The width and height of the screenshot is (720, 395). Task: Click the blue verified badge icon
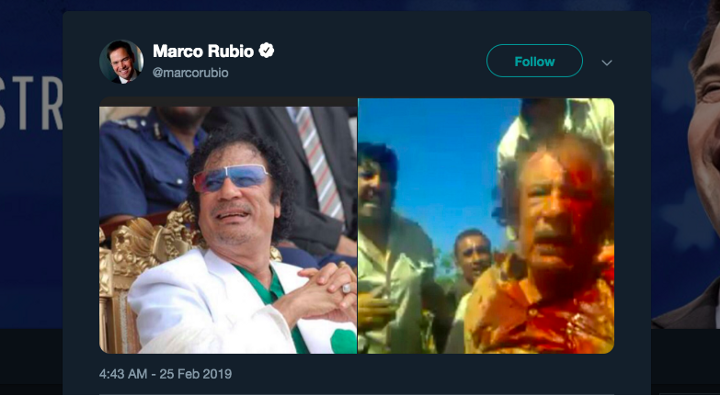point(266,51)
